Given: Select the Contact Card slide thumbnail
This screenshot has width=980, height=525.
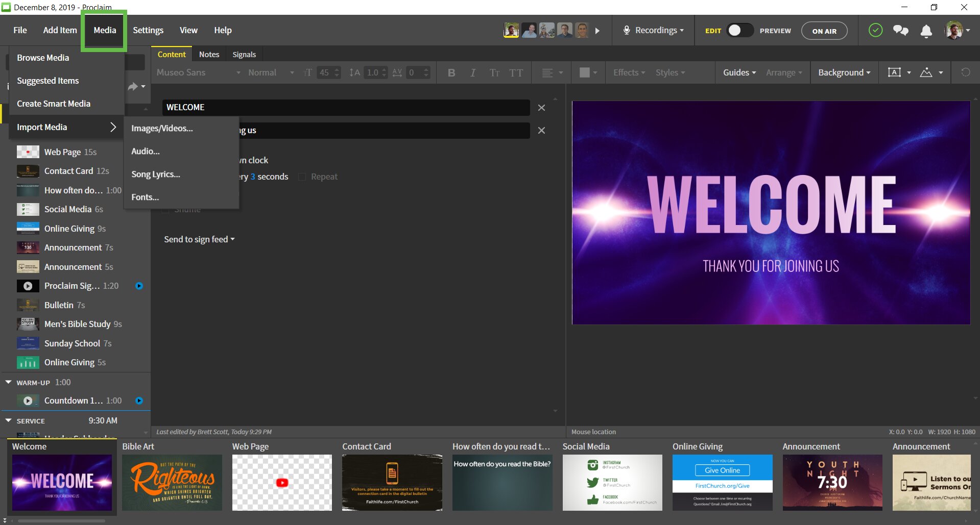Looking at the screenshot, I should point(392,482).
